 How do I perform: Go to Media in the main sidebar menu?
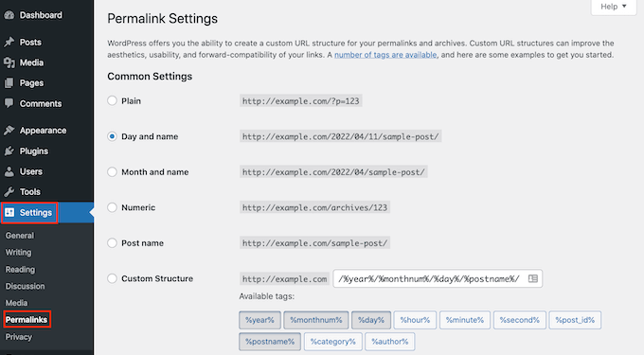click(31, 62)
